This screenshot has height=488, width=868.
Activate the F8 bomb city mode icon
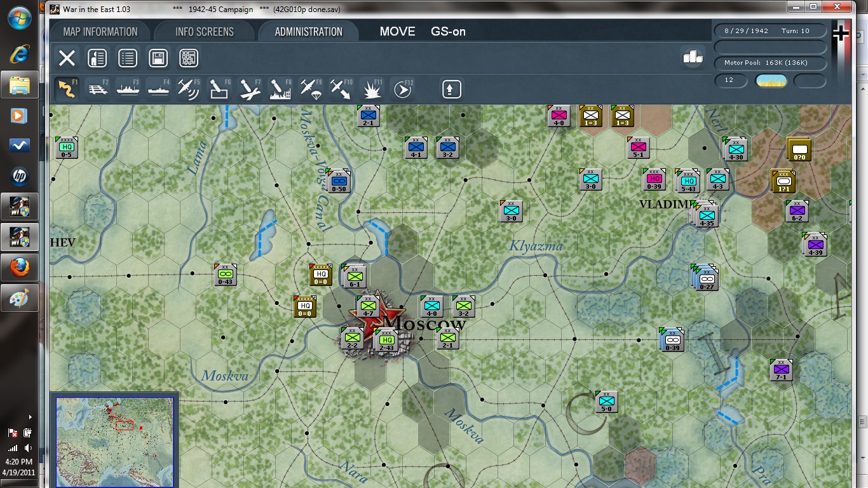pyautogui.click(x=280, y=89)
